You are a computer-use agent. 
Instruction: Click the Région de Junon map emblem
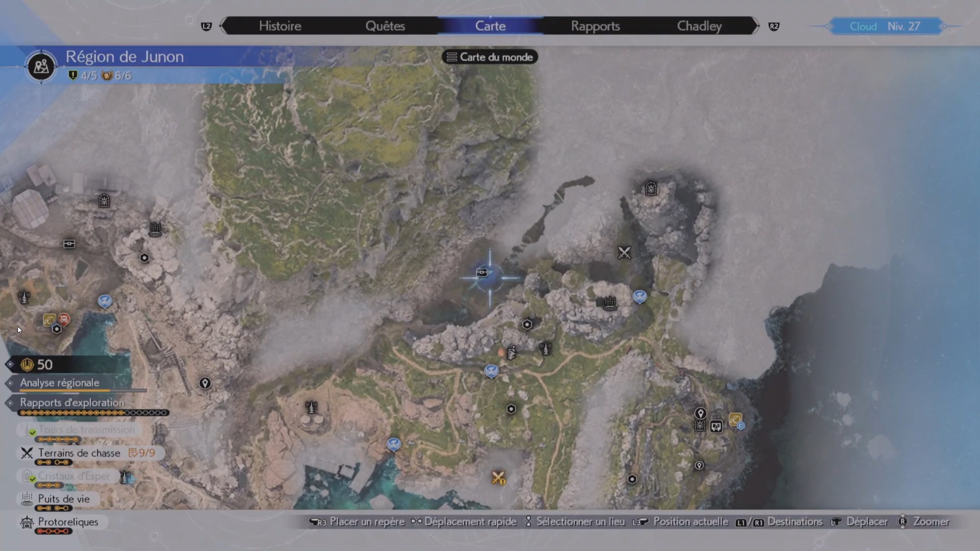point(41,67)
